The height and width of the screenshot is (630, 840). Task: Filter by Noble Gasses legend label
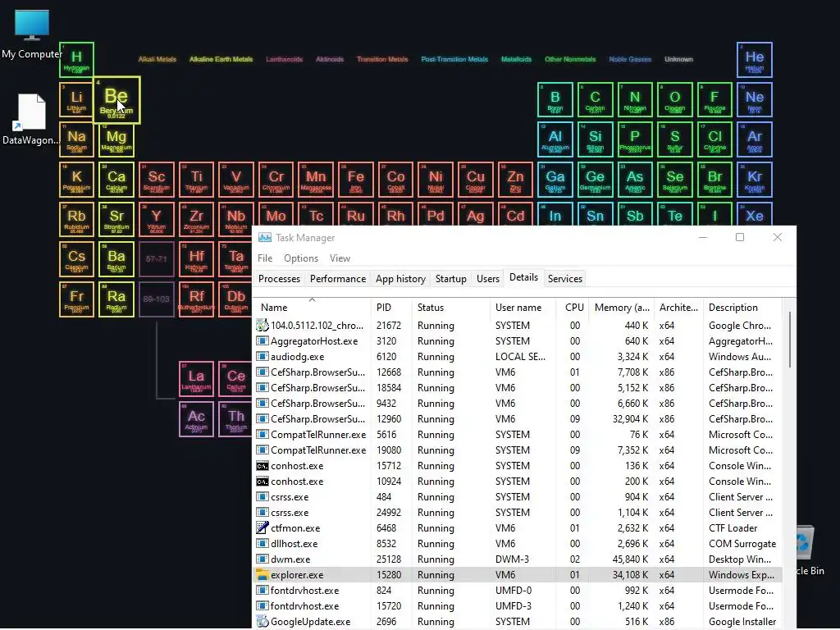[630, 59]
